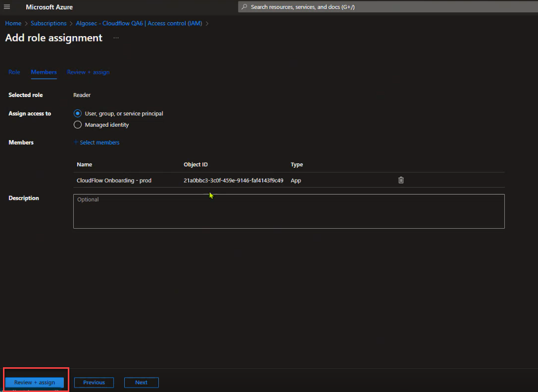The width and height of the screenshot is (538, 392).
Task: Open the ellipsis menu beside Add role assignment
Action: (x=116, y=38)
